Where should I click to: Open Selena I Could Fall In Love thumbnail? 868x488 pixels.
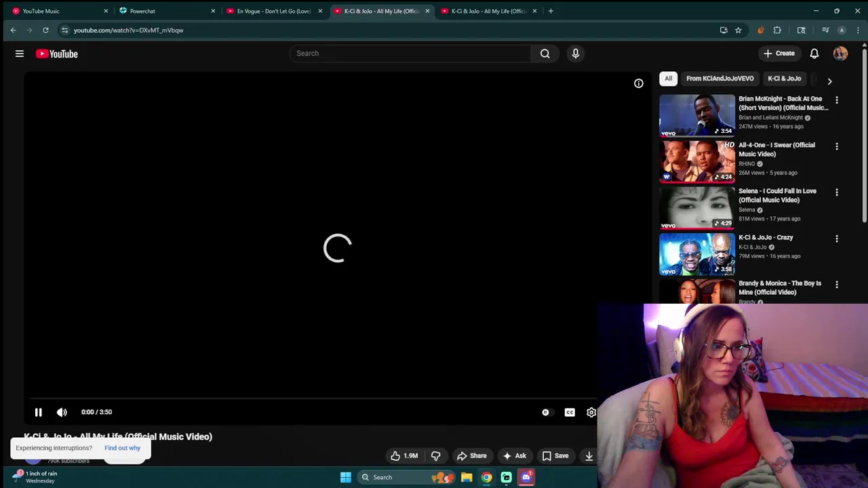(x=696, y=207)
